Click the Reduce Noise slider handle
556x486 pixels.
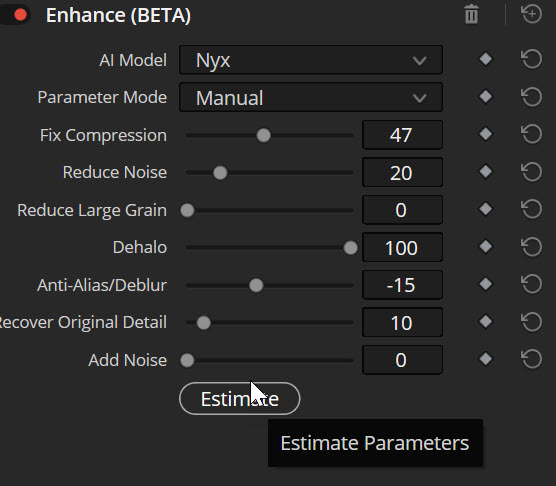pyautogui.click(x=220, y=173)
